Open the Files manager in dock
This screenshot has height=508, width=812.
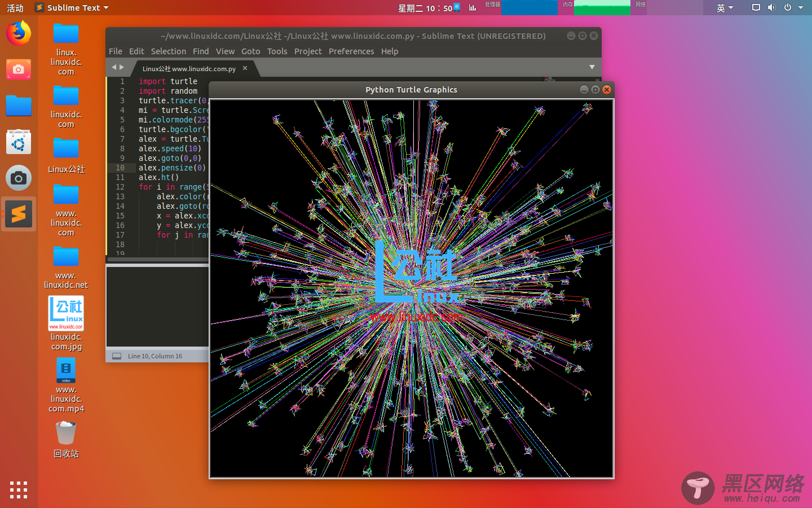(19, 106)
